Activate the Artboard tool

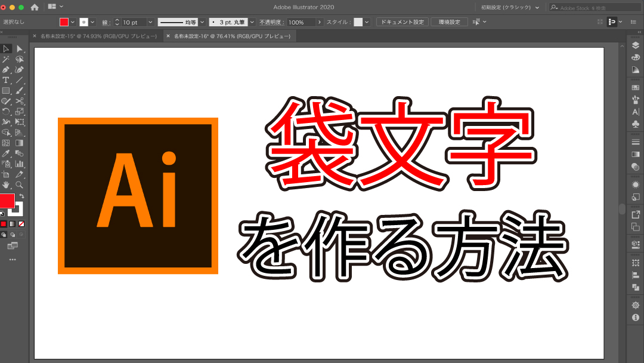tap(6, 174)
